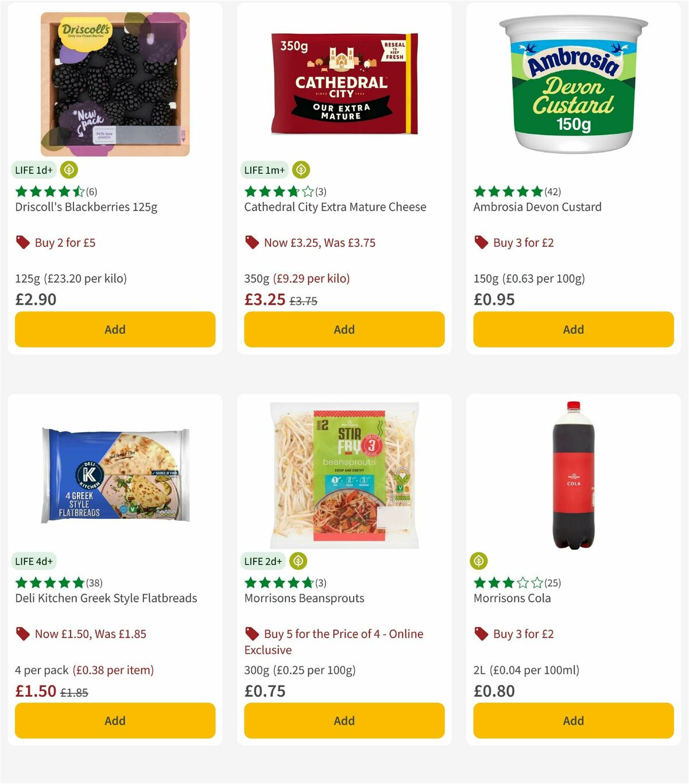The height and width of the screenshot is (784, 689).
Task: Click the offer tag icon beside 'Now £3.25, Was £3.75'
Action: pyautogui.click(x=251, y=242)
